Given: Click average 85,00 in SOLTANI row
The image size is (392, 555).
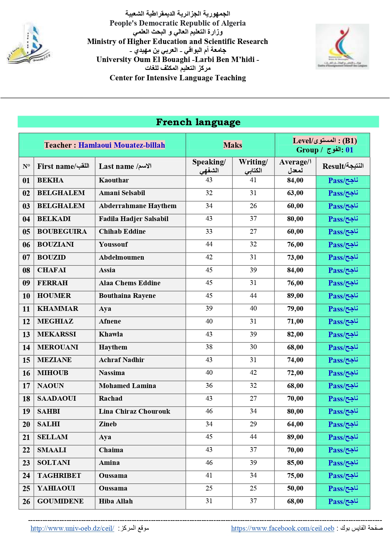Looking at the screenshot, I should pos(295,463).
